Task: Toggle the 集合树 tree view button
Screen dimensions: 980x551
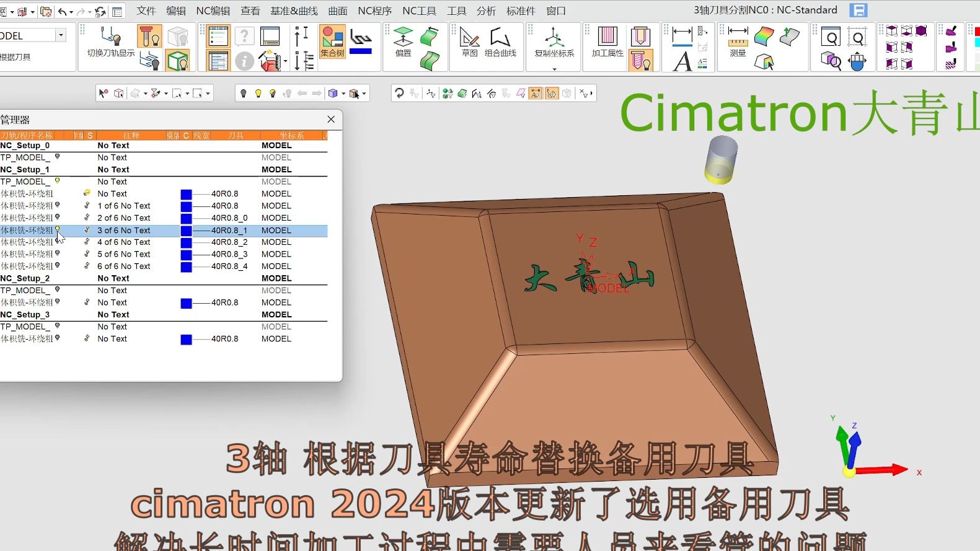Action: coord(332,41)
